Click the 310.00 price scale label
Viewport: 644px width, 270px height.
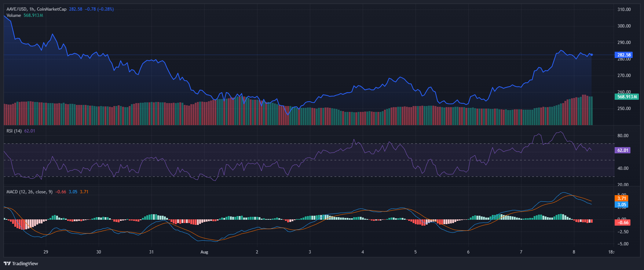tap(624, 10)
